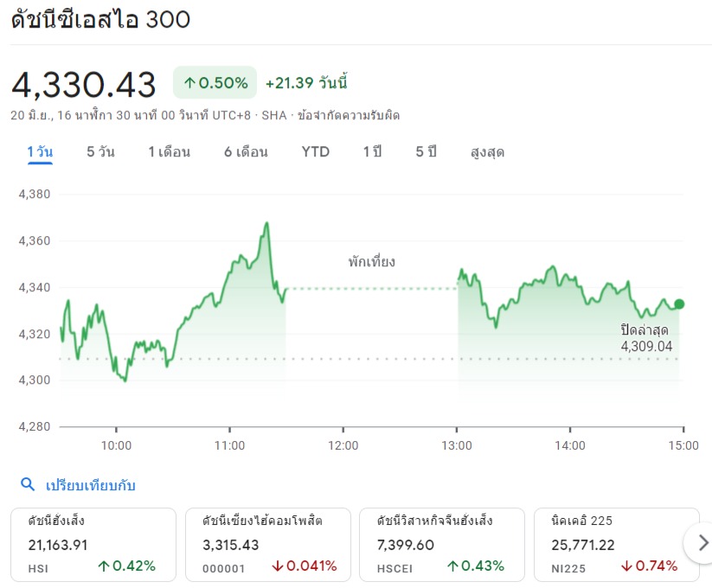Image resolution: width=712 pixels, height=588 pixels.
Task: Open the นิคเคอิ 225 index card
Action: (616, 544)
